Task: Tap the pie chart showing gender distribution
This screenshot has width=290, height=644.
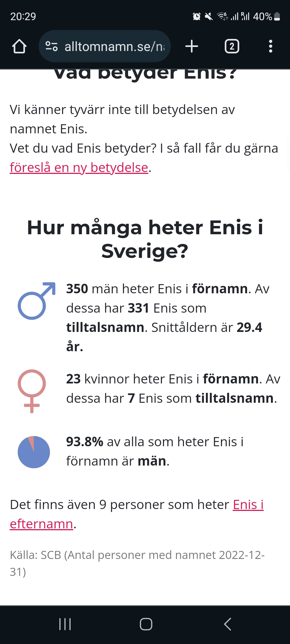Action: (x=33, y=452)
